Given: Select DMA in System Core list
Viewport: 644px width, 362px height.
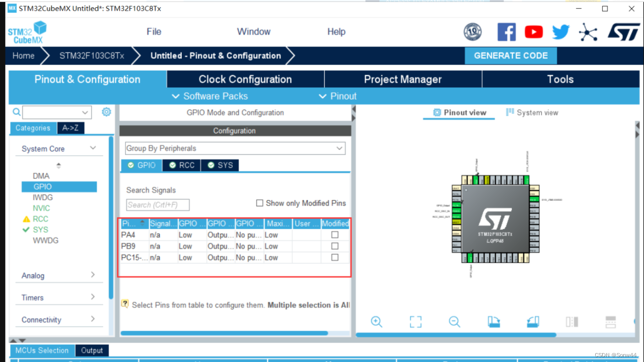Looking at the screenshot, I should (41, 176).
